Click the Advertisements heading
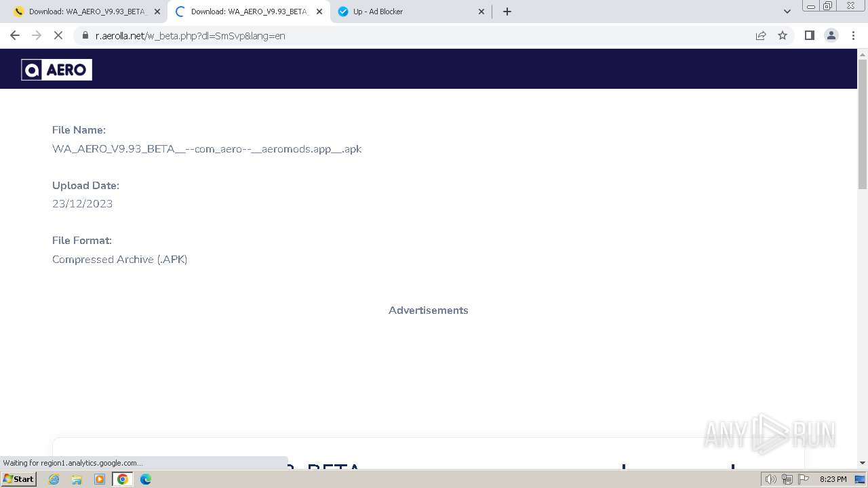Viewport: 868px width, 488px height. pos(429,310)
